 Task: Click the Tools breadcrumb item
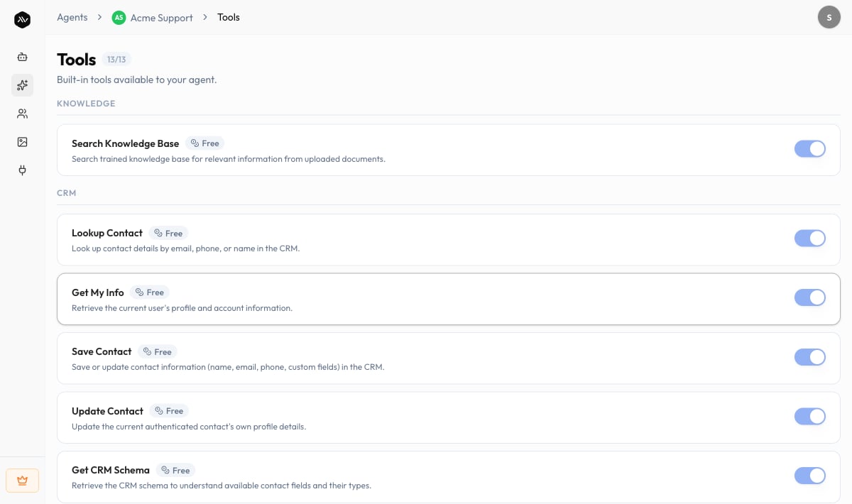click(x=229, y=17)
